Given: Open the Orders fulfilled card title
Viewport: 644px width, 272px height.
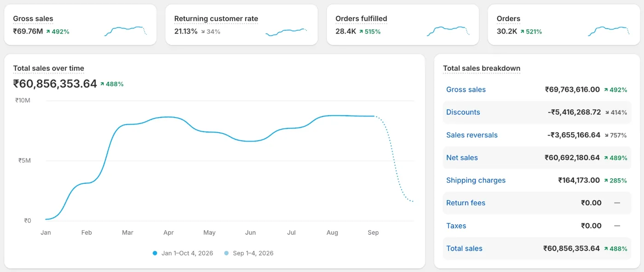Looking at the screenshot, I should coord(361,19).
